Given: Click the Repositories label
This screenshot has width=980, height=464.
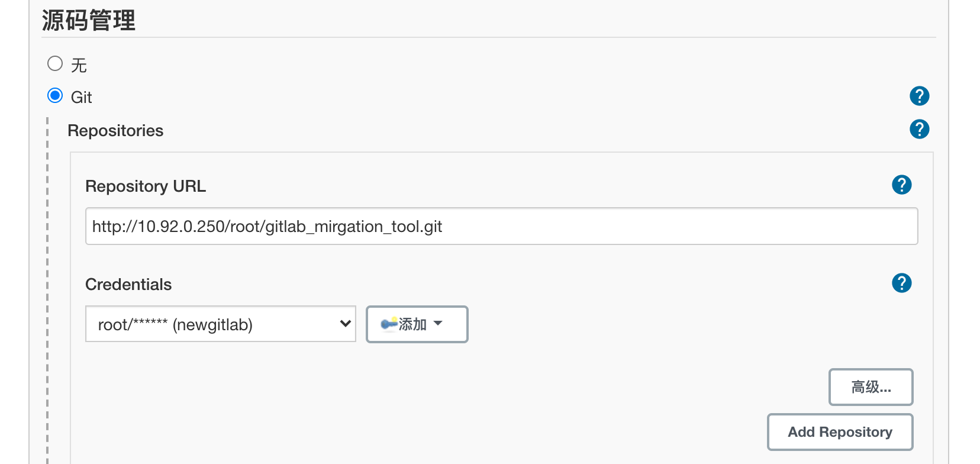Looking at the screenshot, I should (115, 130).
